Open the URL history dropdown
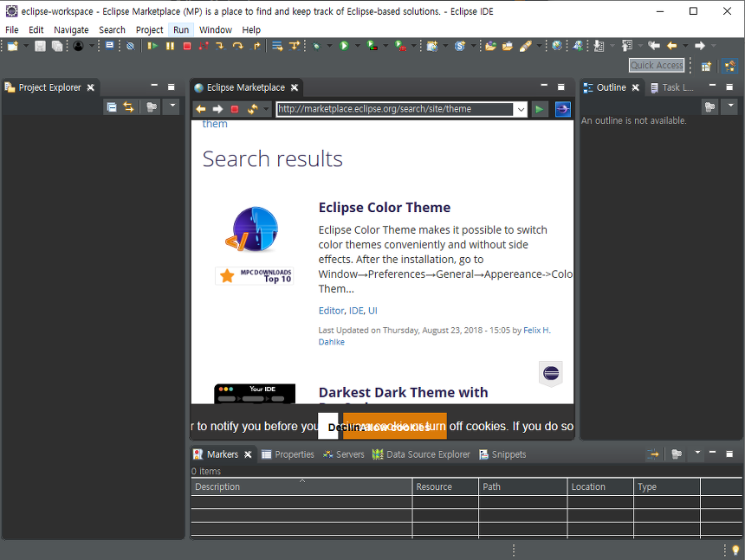 (x=521, y=109)
